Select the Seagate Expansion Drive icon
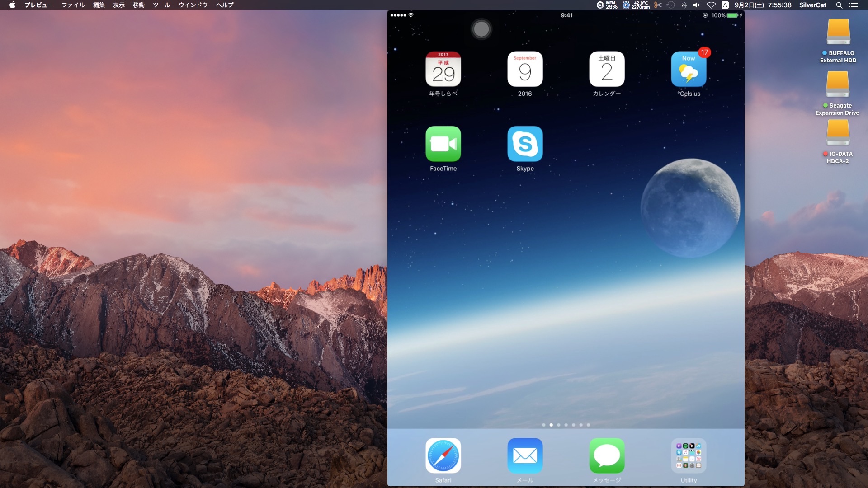Viewport: 868px width, 488px height. tap(838, 84)
